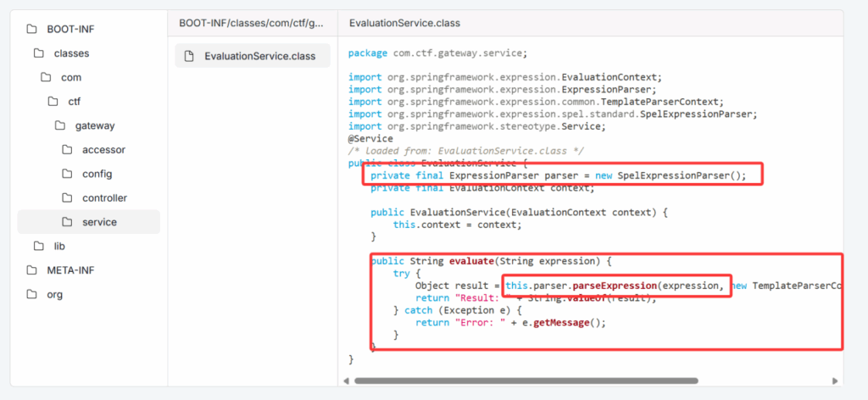Click the EvaluationService.class code panel title
The height and width of the screenshot is (400, 868).
click(404, 23)
